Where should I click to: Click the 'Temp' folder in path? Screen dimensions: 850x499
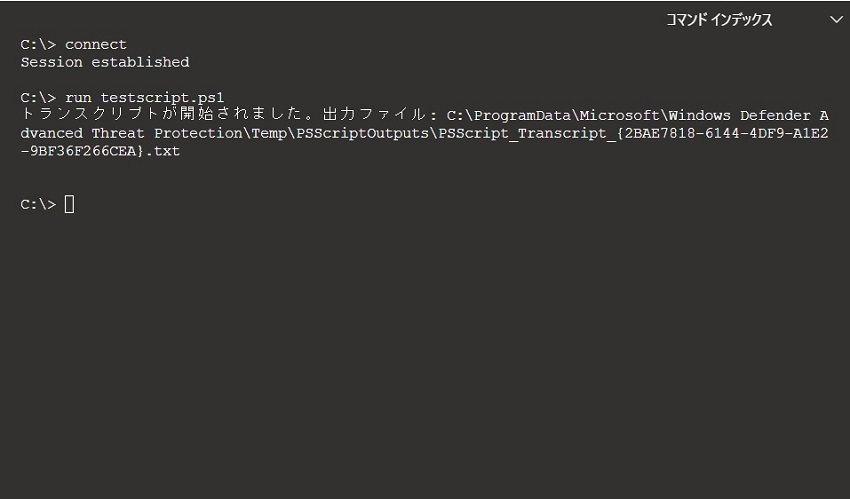pos(269,133)
